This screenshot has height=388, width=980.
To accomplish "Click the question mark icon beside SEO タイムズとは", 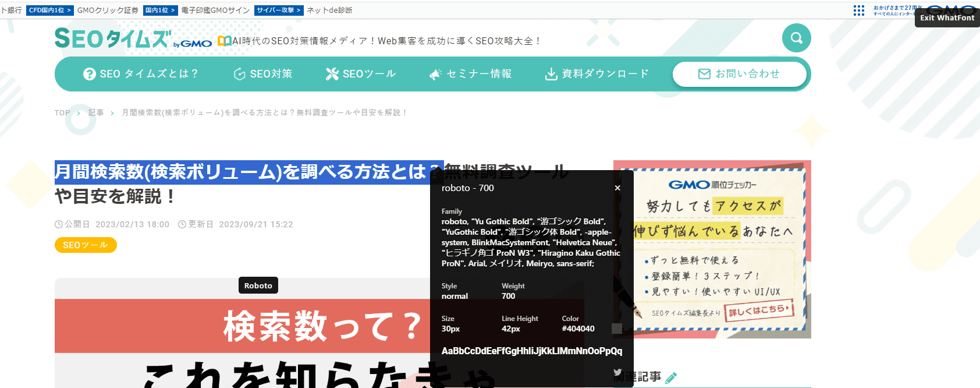I will coord(89,74).
